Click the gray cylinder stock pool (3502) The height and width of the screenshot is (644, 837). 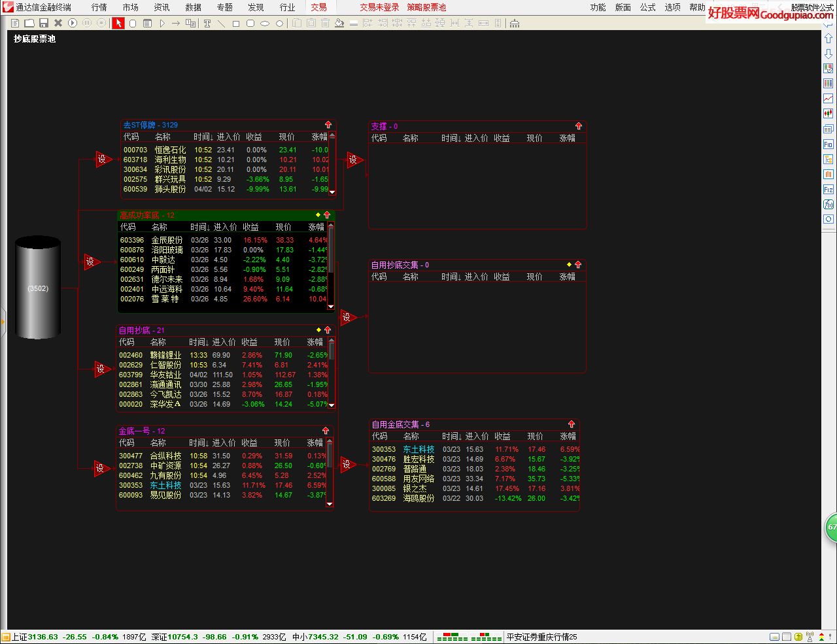38,288
